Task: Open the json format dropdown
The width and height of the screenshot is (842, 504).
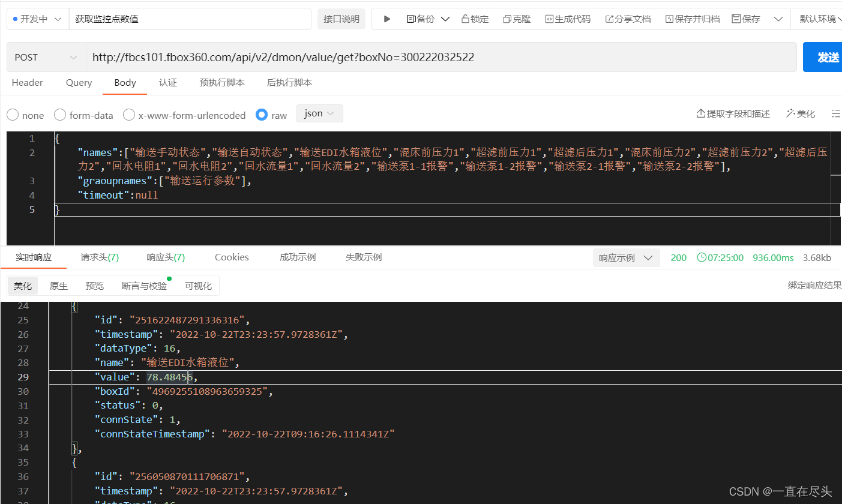Action: pos(320,113)
